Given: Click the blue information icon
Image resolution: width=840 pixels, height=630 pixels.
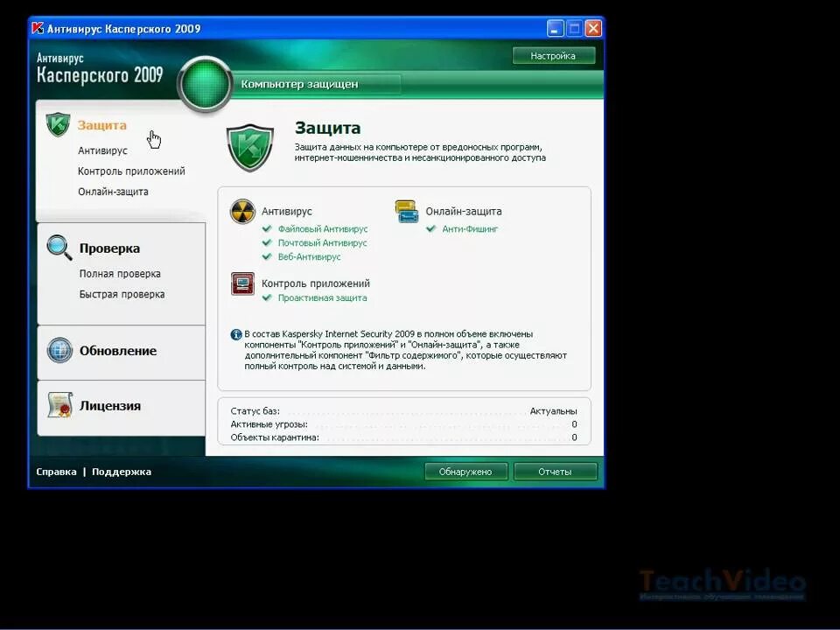Looking at the screenshot, I should pyautogui.click(x=236, y=334).
